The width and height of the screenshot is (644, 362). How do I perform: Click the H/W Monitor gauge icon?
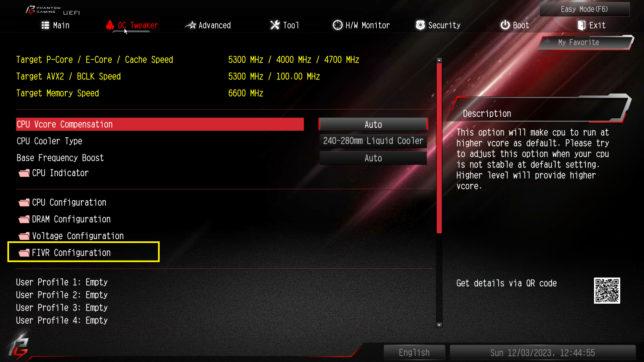tap(337, 25)
